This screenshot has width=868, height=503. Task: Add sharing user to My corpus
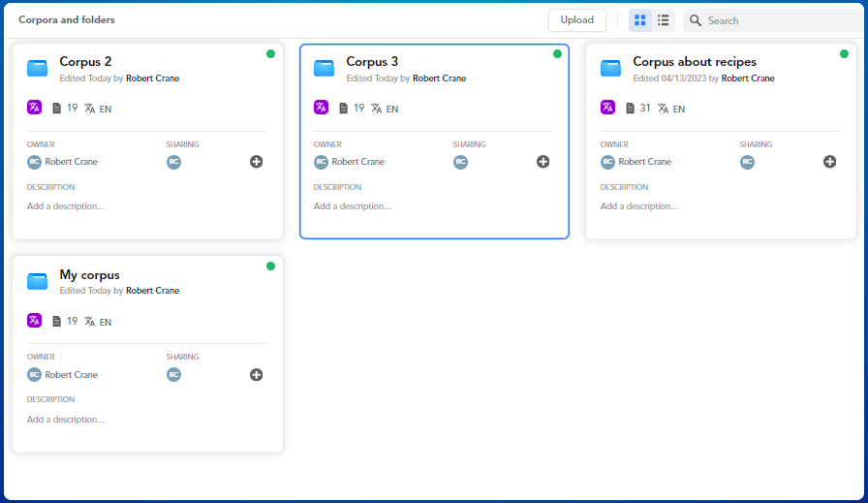pyautogui.click(x=257, y=375)
